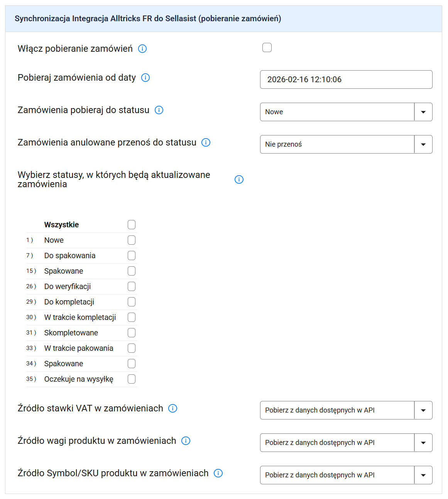Screen dimensions: 448x499
Task: Click info icon beside Pobieraj zamówienia od daty
Action: click(145, 78)
